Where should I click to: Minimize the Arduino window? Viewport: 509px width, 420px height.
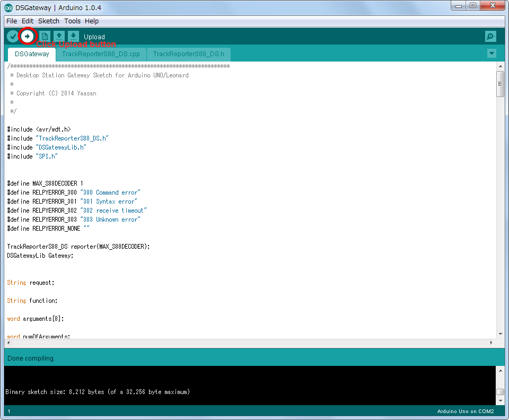click(458, 6)
